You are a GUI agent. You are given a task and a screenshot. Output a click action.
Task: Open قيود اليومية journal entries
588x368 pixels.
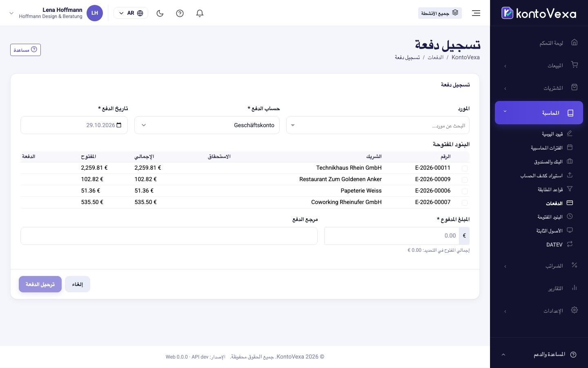[x=552, y=134]
